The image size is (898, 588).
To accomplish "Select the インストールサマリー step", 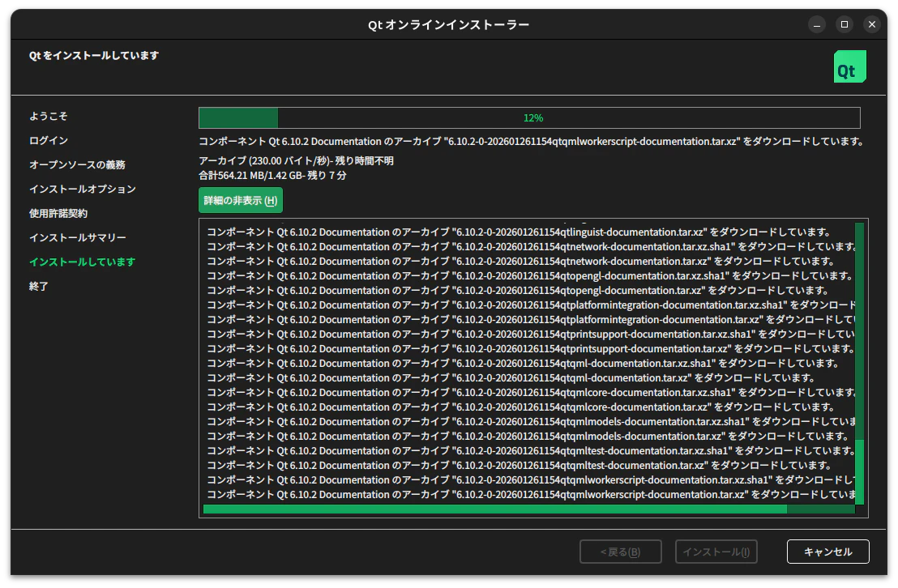I will point(78,237).
